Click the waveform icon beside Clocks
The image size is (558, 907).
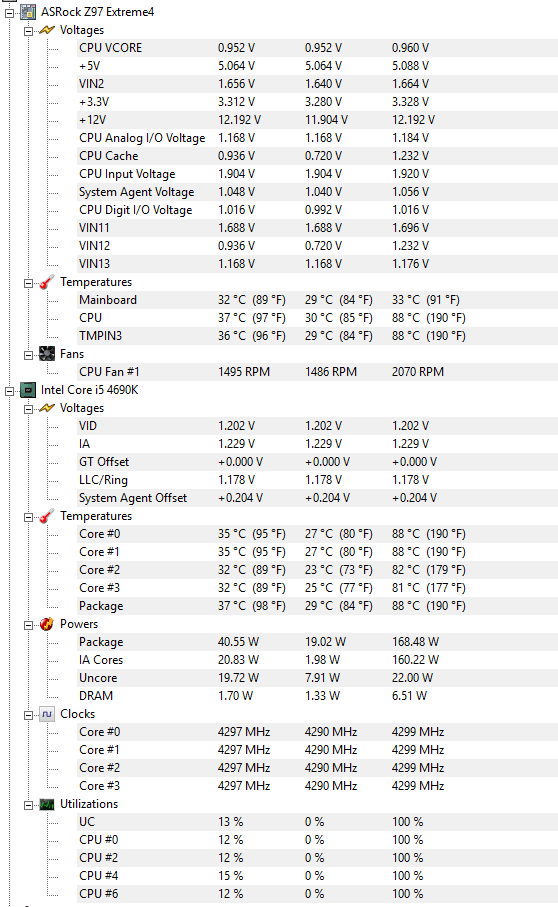coord(46,714)
